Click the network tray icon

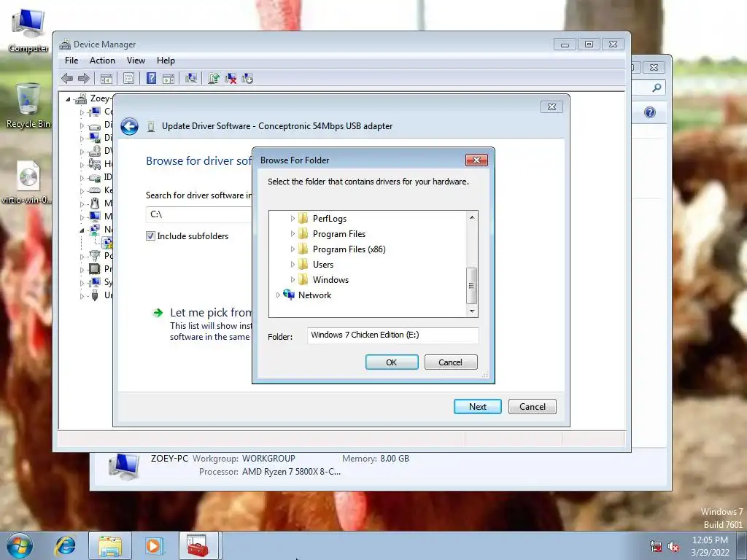point(656,547)
